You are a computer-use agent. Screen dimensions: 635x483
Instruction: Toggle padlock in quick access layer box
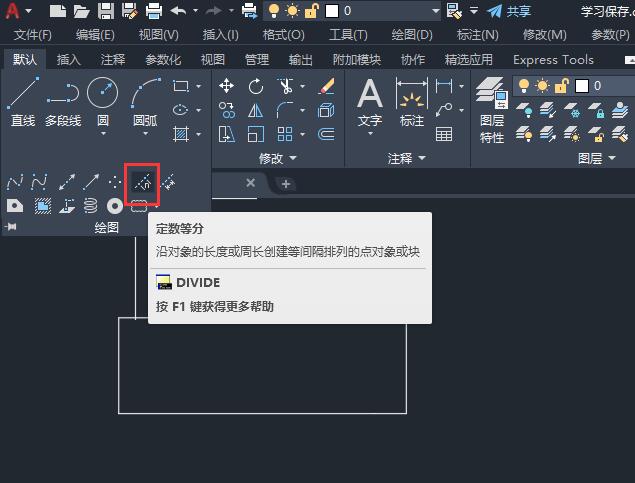(311, 11)
